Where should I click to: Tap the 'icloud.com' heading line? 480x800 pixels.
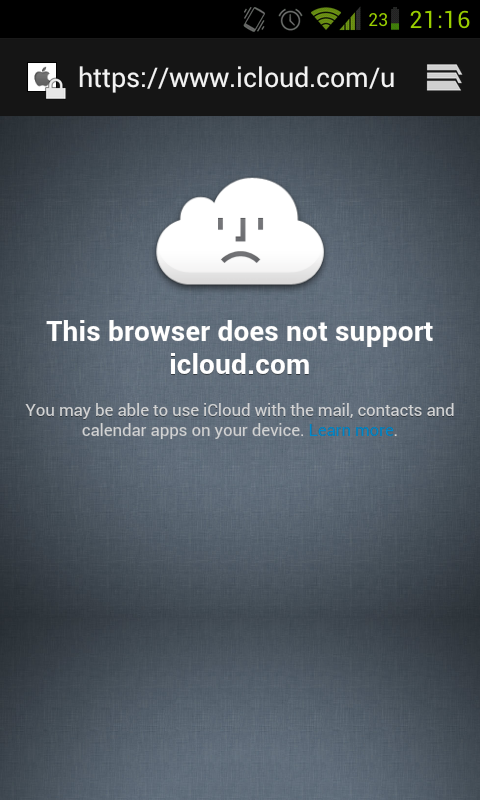tap(240, 365)
